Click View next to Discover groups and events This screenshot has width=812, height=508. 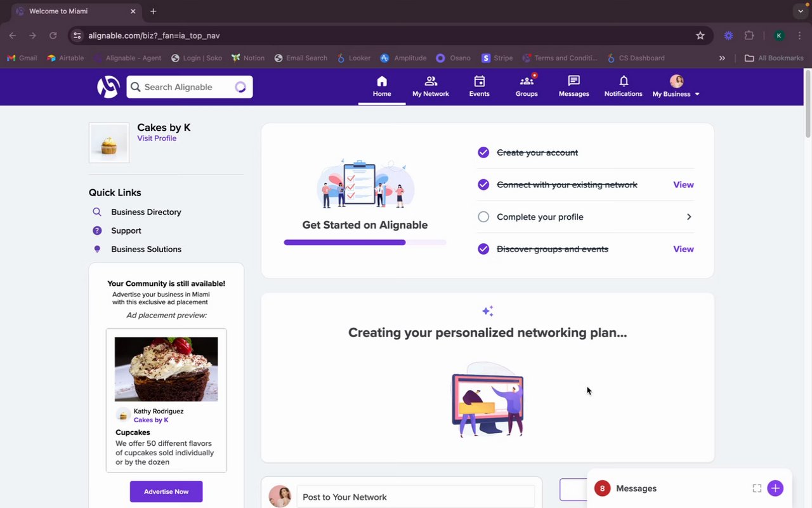tap(683, 249)
